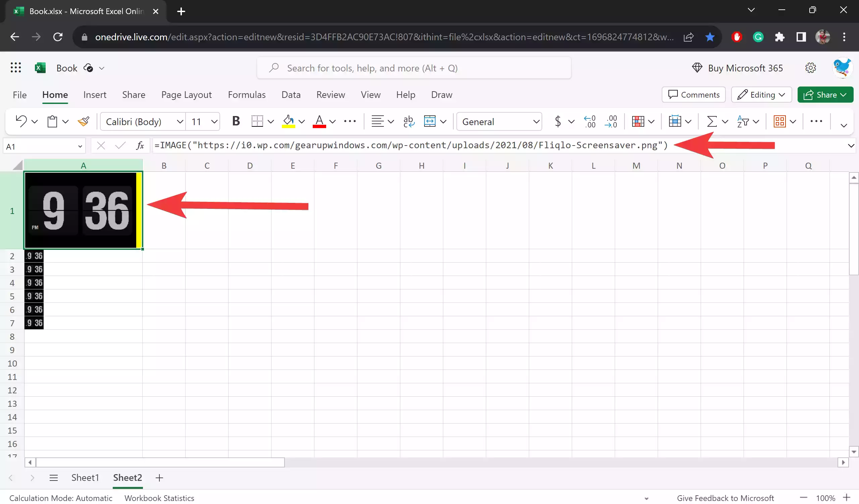The width and height of the screenshot is (859, 504).
Task: Cancel formula entry with the X button
Action: pyautogui.click(x=101, y=146)
